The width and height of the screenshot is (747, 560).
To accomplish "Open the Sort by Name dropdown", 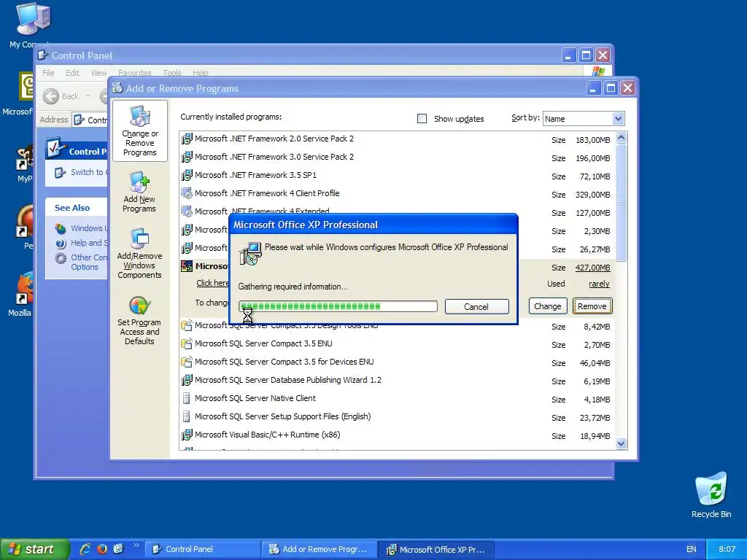I will click(618, 119).
